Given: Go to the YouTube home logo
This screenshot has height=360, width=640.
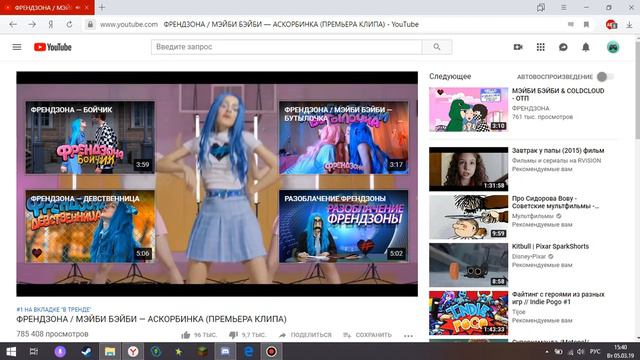Looking at the screenshot, I should [53, 47].
